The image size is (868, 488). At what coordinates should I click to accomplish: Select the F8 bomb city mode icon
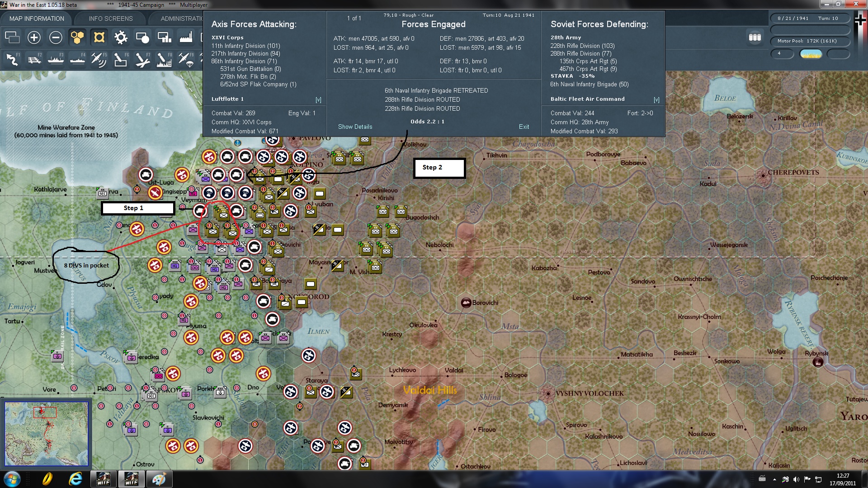164,59
